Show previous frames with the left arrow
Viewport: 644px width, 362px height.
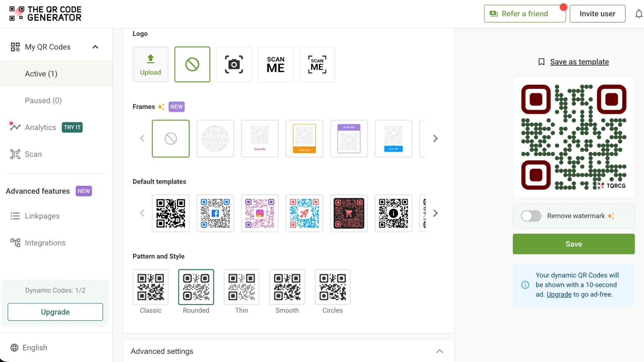click(142, 138)
